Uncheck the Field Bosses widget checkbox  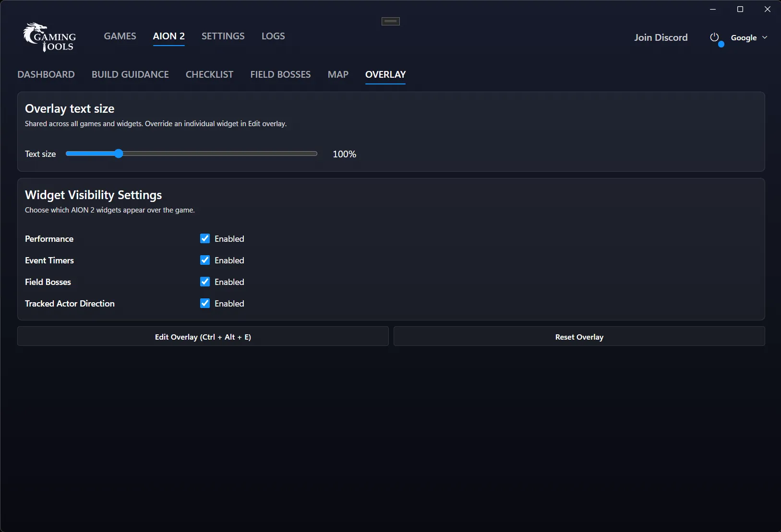pos(205,282)
